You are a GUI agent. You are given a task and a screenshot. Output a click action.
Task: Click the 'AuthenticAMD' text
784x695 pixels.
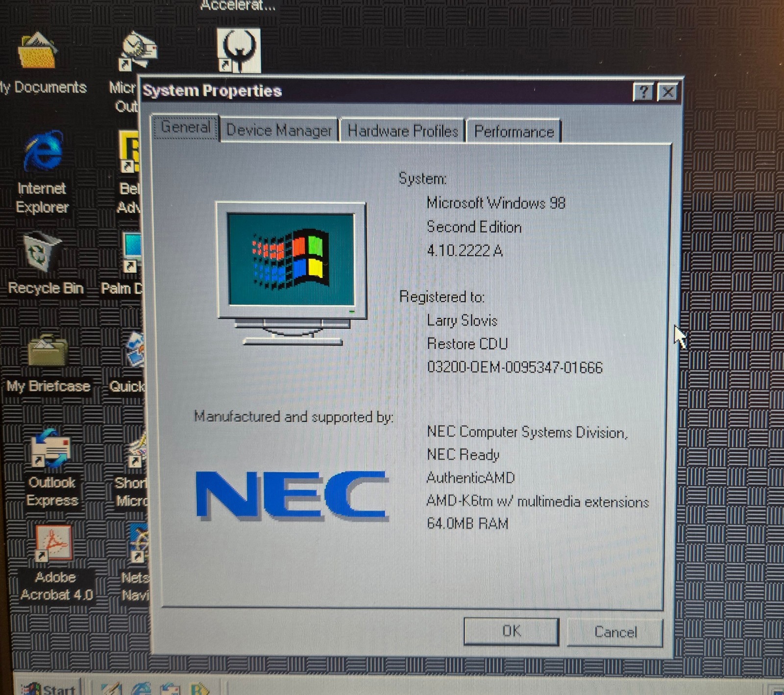[x=471, y=477]
